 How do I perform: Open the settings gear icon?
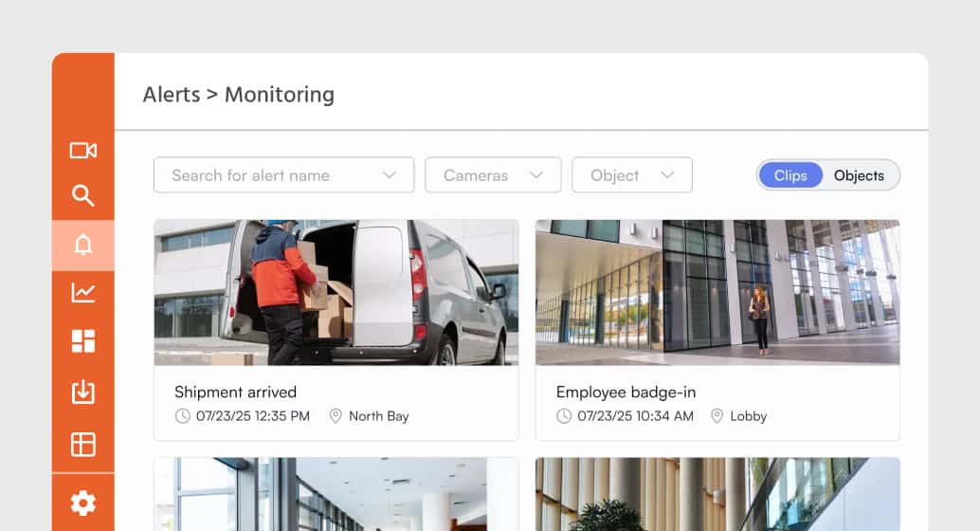(83, 503)
